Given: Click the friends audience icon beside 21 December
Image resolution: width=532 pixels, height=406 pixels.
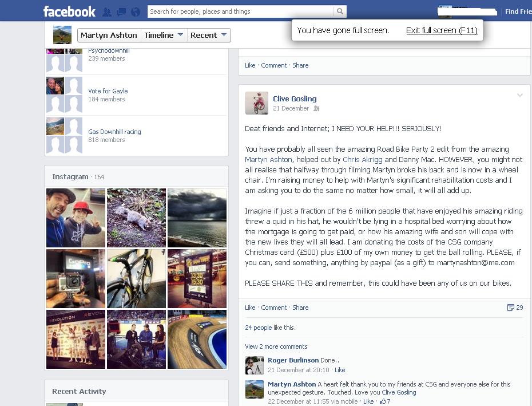Looking at the screenshot, I should coord(316,108).
